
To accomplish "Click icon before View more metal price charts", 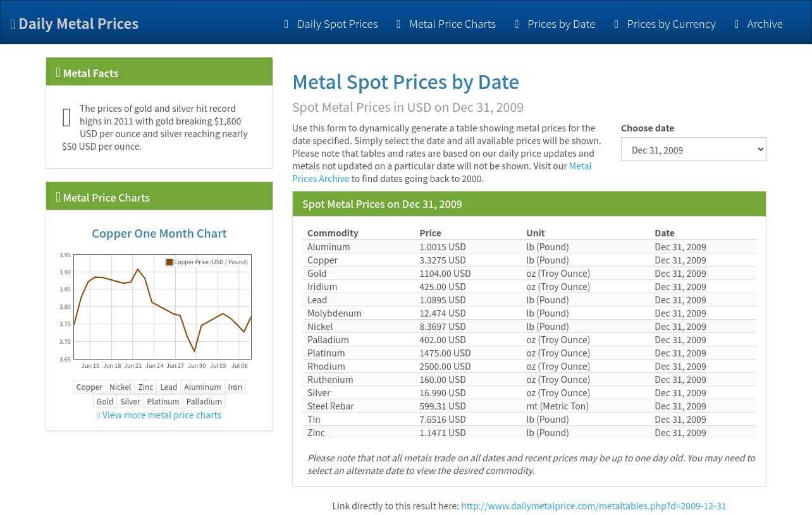I will pyautogui.click(x=99, y=415).
